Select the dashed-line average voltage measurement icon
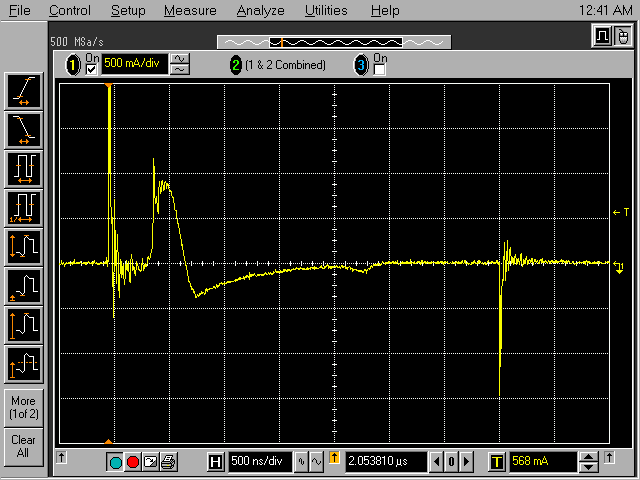Viewport: 640px width, 480px height. (x=24, y=364)
